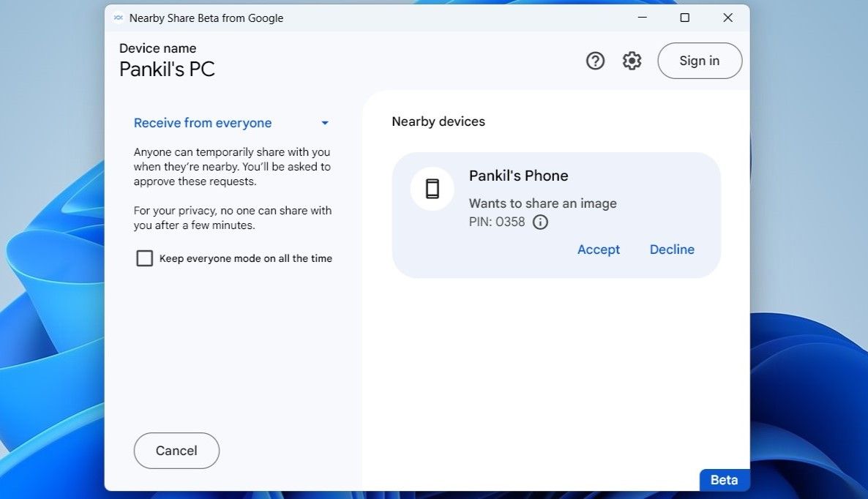868x499 pixels.
Task: Click the Nearby devices heading area
Action: (438, 121)
